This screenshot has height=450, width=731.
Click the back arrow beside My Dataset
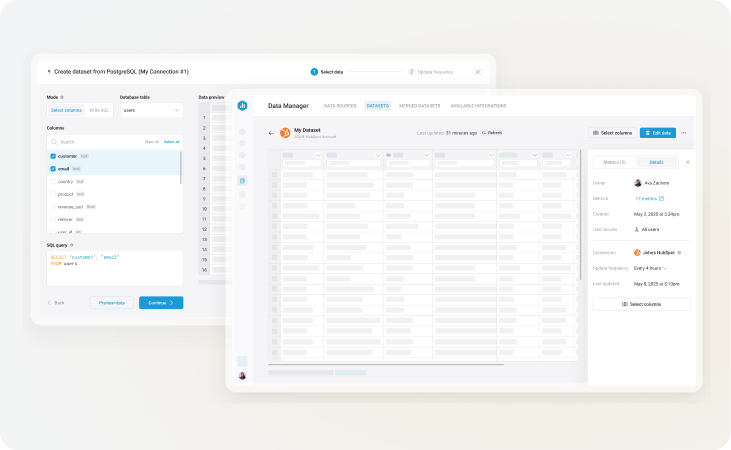coord(270,132)
